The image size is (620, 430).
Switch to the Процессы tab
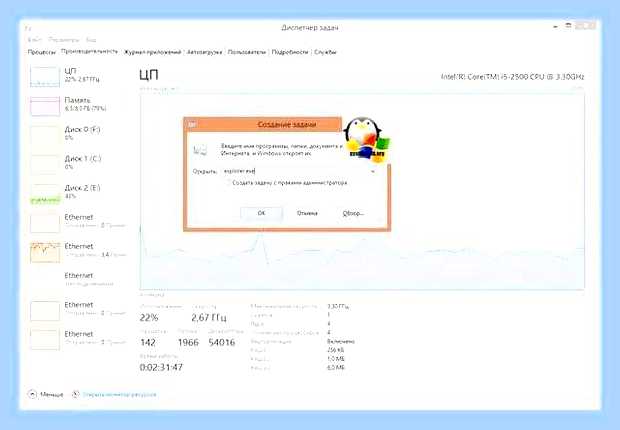(x=42, y=52)
